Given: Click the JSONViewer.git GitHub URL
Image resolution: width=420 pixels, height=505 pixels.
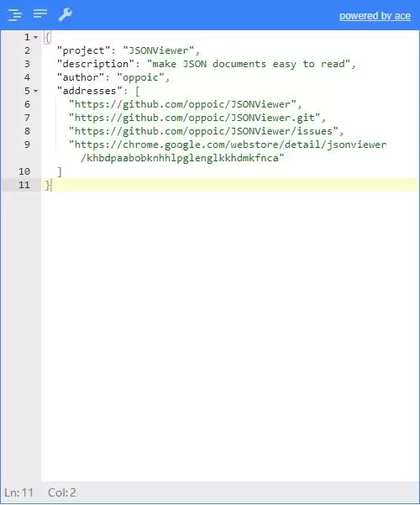Looking at the screenshot, I should [x=195, y=118].
